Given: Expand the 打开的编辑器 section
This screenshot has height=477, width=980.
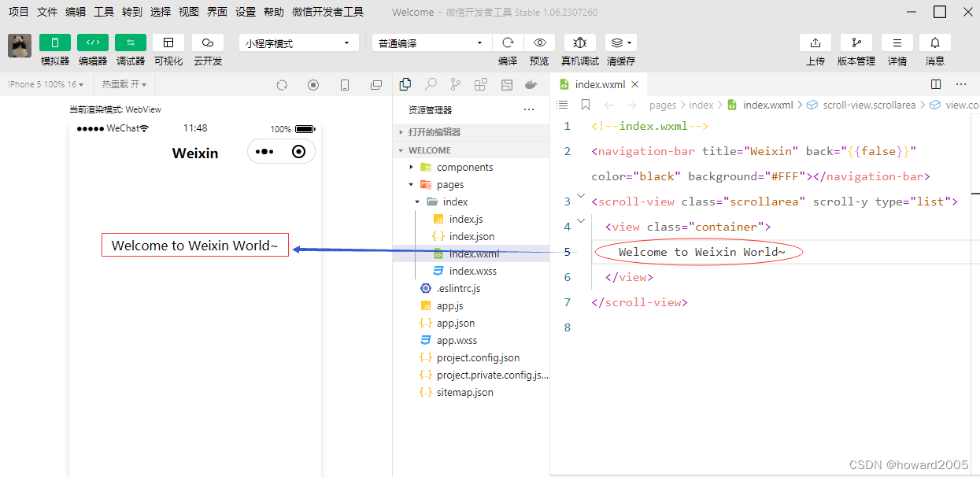Looking at the screenshot, I should (x=471, y=132).
